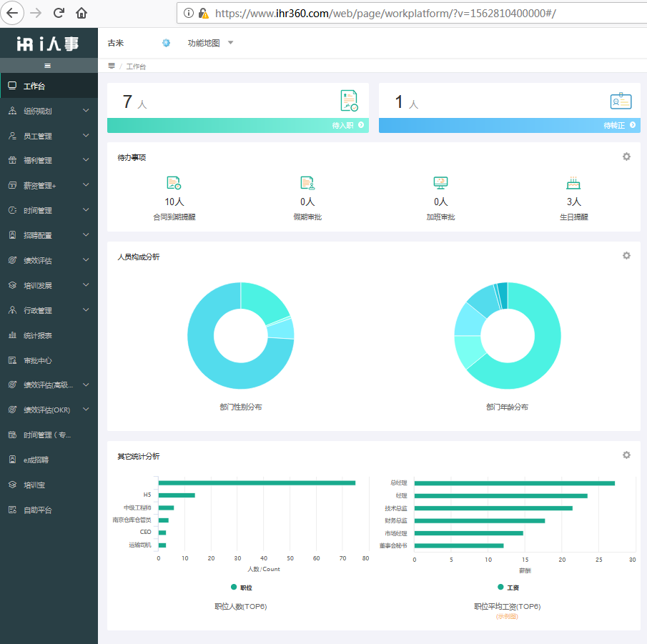Click the 待转正 button bar
The height and width of the screenshot is (644, 647).
[510, 125]
